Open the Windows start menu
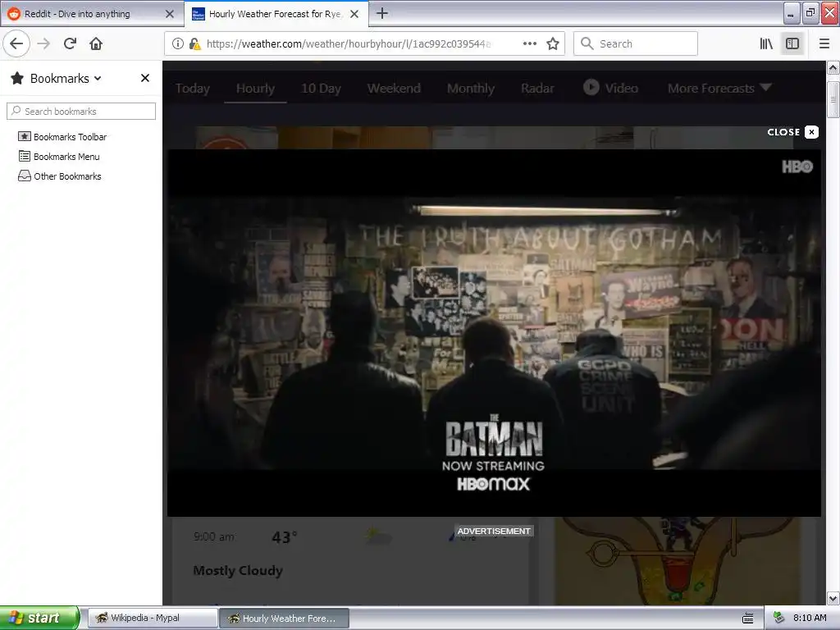The width and height of the screenshot is (840, 630). (39, 618)
